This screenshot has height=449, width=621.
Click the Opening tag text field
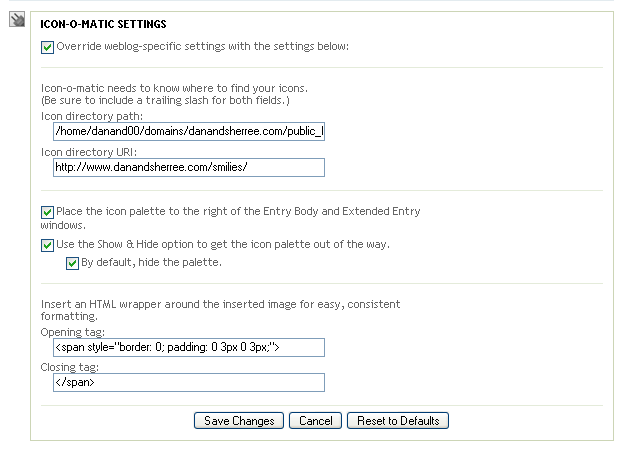189,347
